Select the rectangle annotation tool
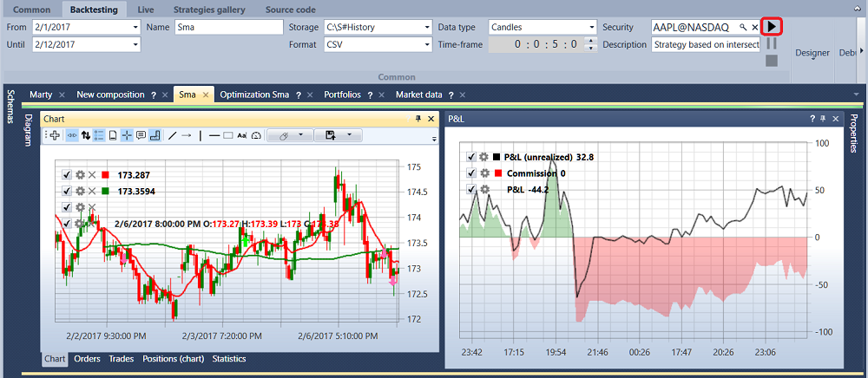The height and width of the screenshot is (378, 868). [x=227, y=135]
